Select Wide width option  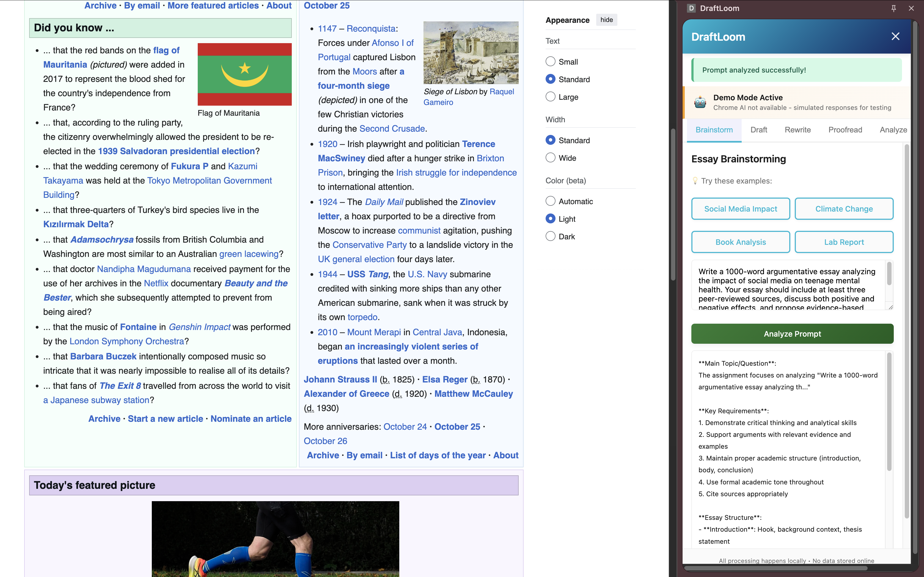click(x=550, y=158)
